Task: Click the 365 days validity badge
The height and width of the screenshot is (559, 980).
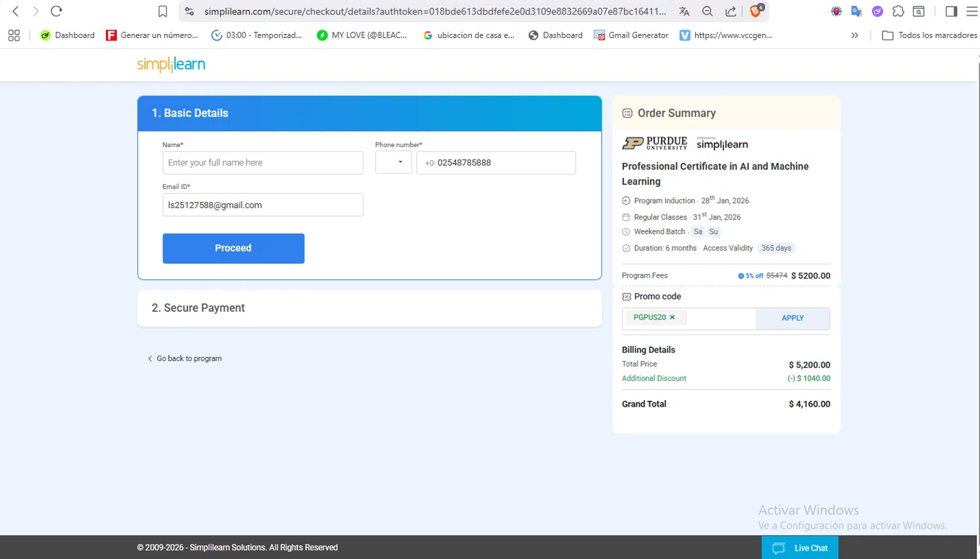Action: 776,248
